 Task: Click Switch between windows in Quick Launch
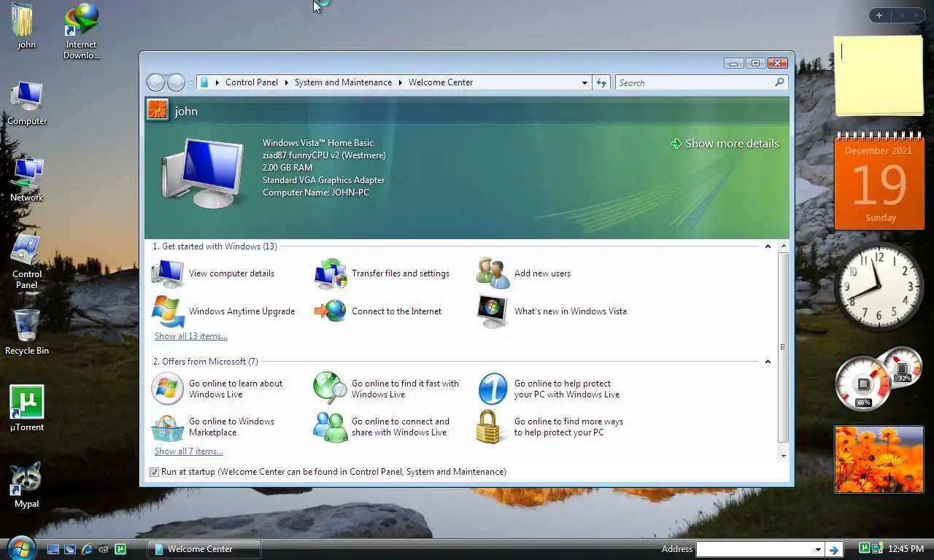[70, 549]
